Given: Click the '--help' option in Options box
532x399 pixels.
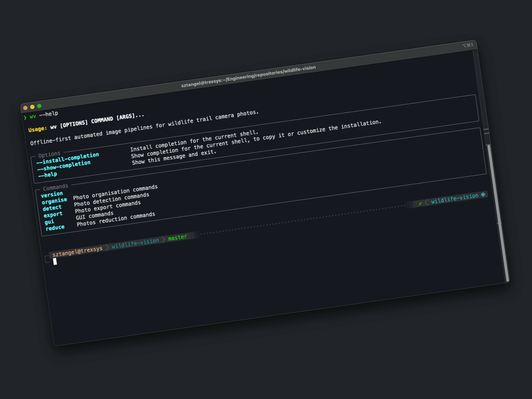Looking at the screenshot, I should [48, 175].
